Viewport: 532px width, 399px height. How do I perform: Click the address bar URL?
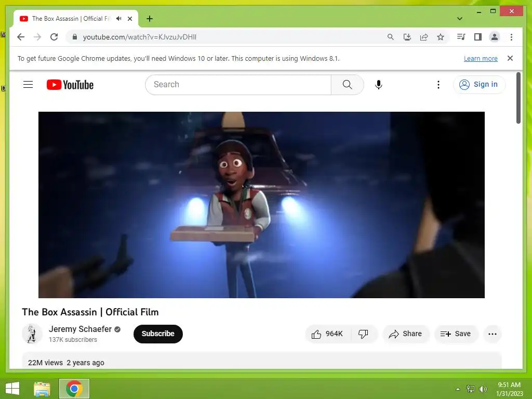coord(139,37)
